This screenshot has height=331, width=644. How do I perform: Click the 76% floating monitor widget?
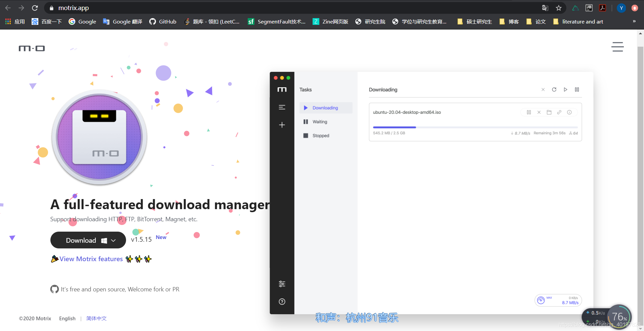point(619,317)
